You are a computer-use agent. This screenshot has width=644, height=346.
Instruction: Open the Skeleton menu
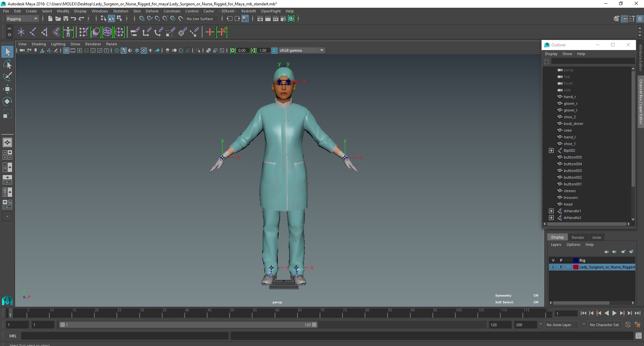(x=121, y=11)
